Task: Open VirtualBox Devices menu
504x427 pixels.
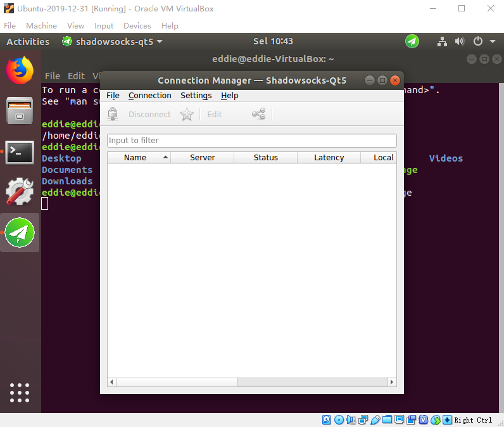Action: pos(137,26)
